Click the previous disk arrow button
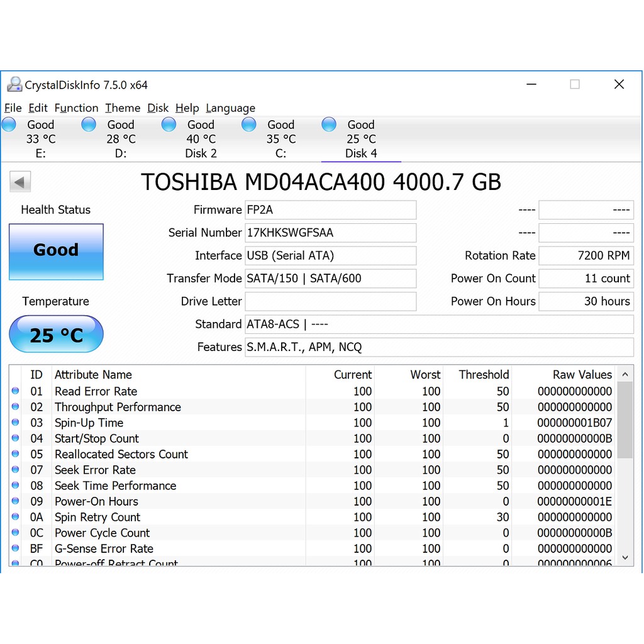 (19, 182)
